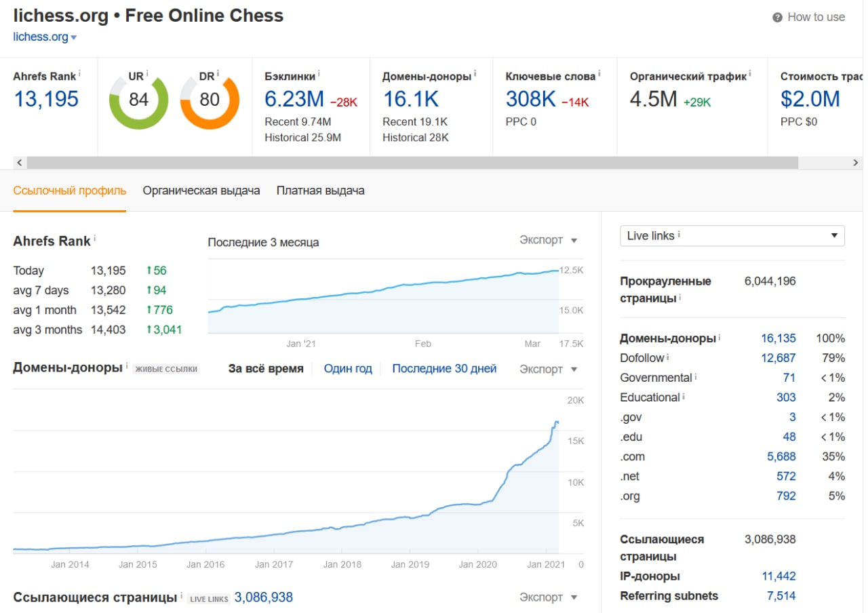The image size is (868, 613).
Task: Expand the lichess.org domain dropdown arrow
Action: pos(73,38)
